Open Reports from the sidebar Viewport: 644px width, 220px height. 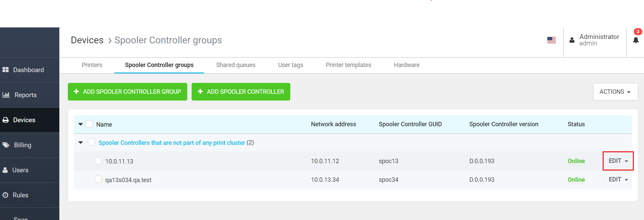(x=25, y=95)
